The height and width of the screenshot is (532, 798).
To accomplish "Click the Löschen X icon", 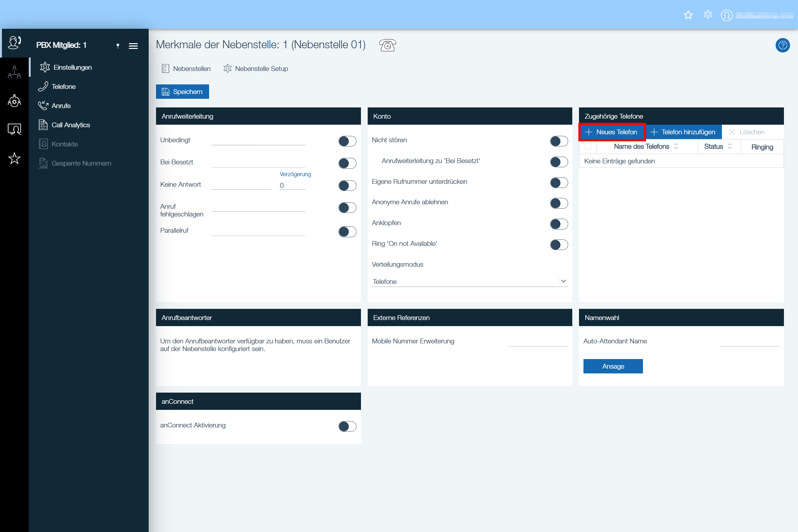I will (x=732, y=132).
